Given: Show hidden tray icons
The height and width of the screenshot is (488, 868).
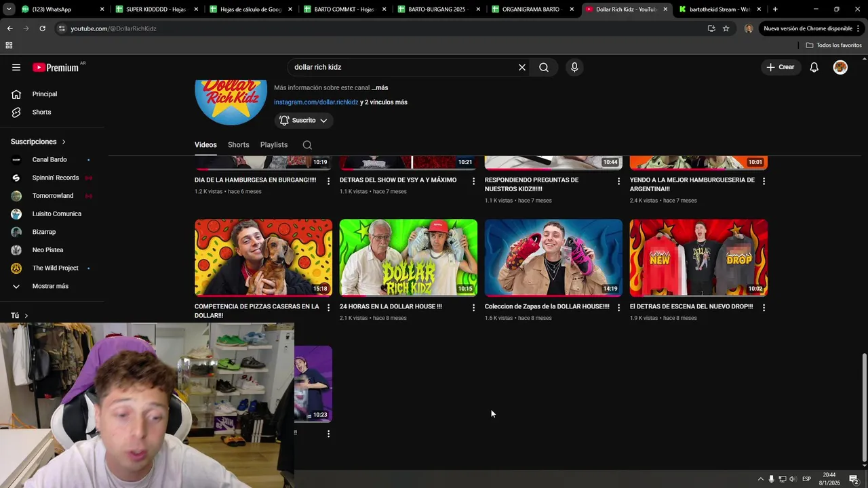Looking at the screenshot, I should (760, 479).
